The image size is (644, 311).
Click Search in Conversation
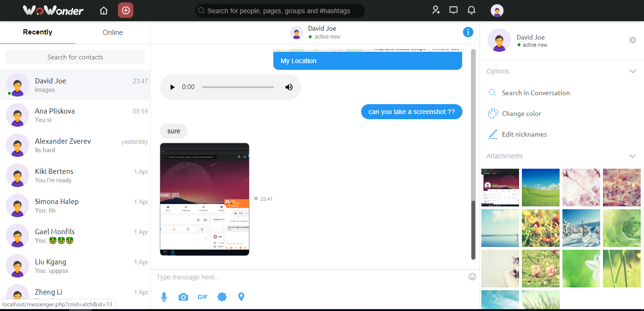[x=536, y=93]
